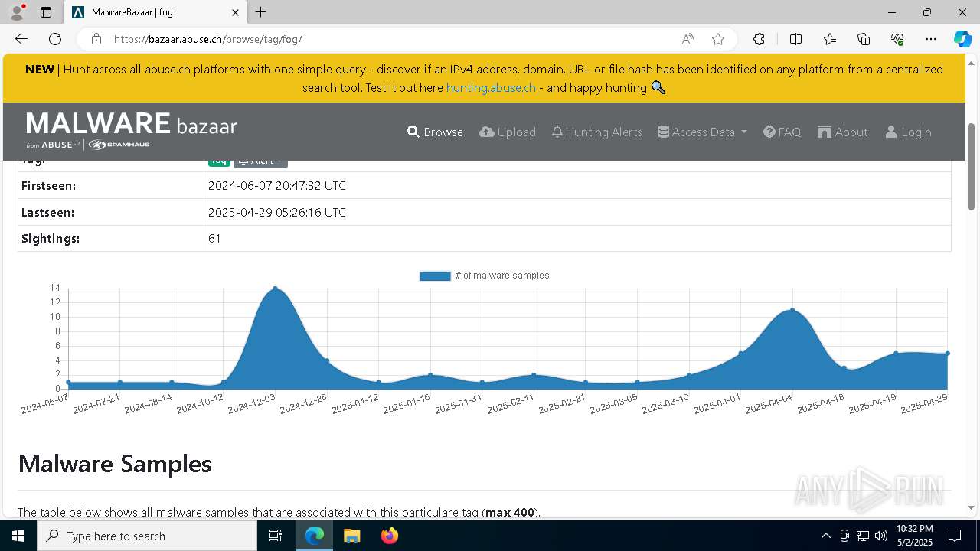This screenshot has width=980, height=551.
Task: Switch to Microsoft Edge on taskbar
Action: [x=315, y=536]
